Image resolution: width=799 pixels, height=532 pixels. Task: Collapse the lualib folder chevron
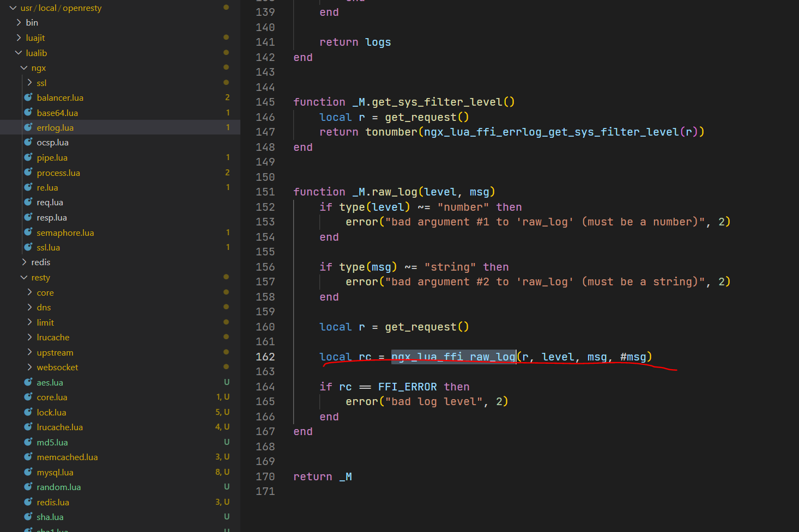tap(19, 53)
